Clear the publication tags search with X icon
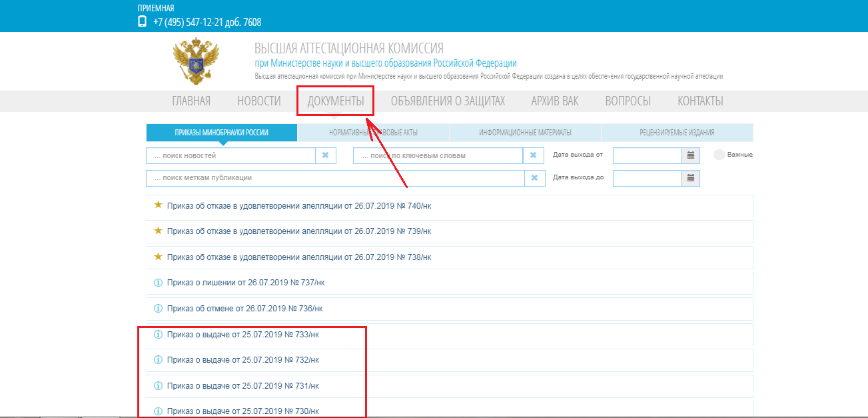The width and height of the screenshot is (868, 418). point(535,178)
